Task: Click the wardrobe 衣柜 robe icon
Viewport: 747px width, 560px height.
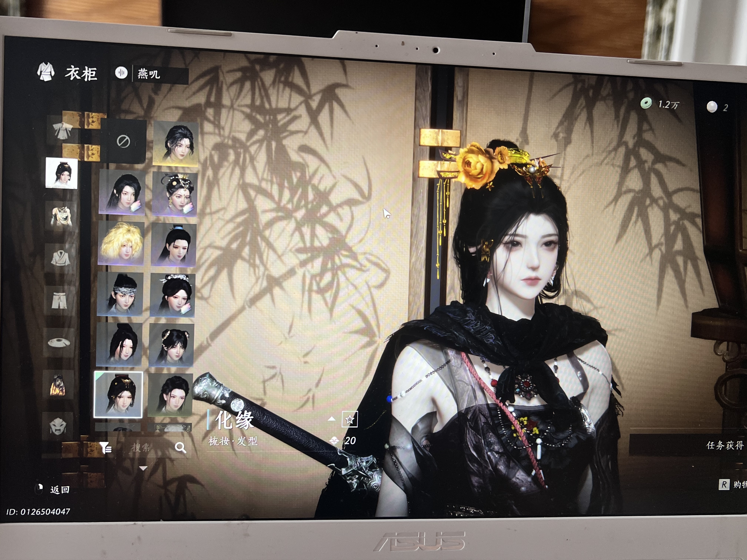Action: (x=46, y=71)
